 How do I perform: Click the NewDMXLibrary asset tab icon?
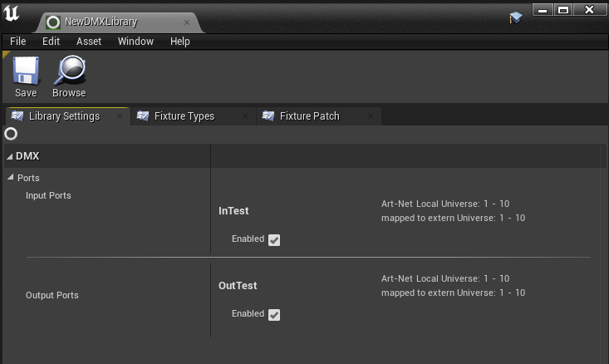coord(53,22)
